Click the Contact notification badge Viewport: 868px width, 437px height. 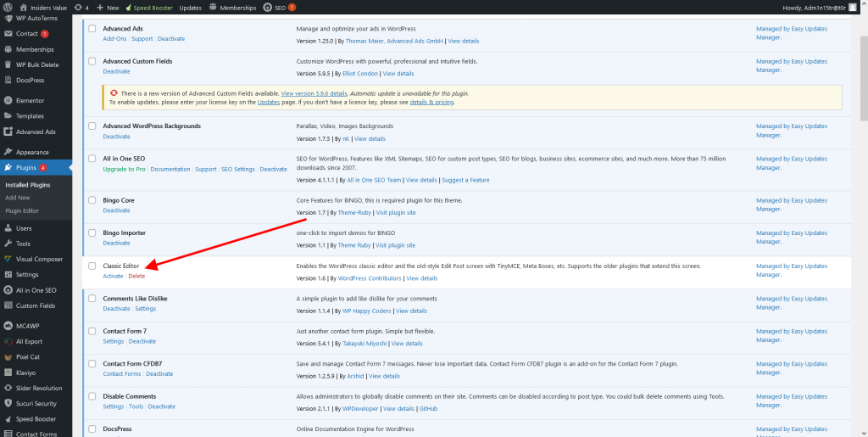pyautogui.click(x=45, y=34)
